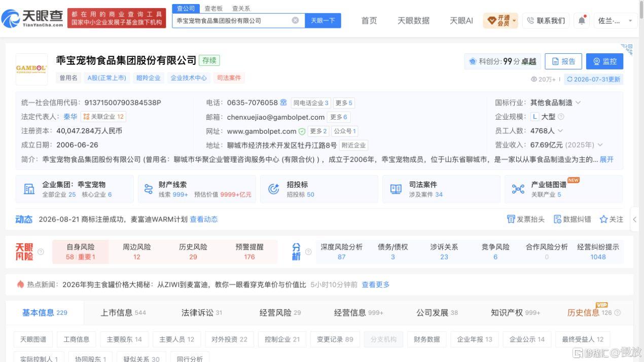This screenshot has height=362, width=644.
Task: Click the help icon beside 历史信息 tab
Action: 617,312
